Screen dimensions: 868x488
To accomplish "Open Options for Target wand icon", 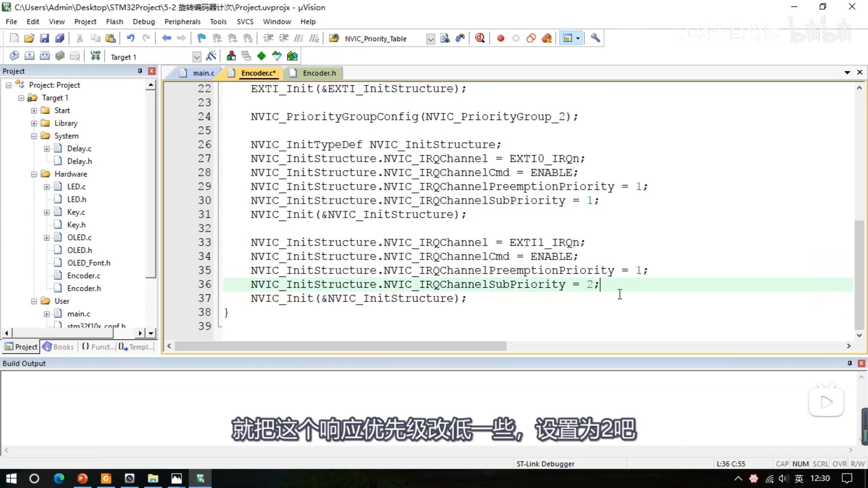I will [211, 56].
